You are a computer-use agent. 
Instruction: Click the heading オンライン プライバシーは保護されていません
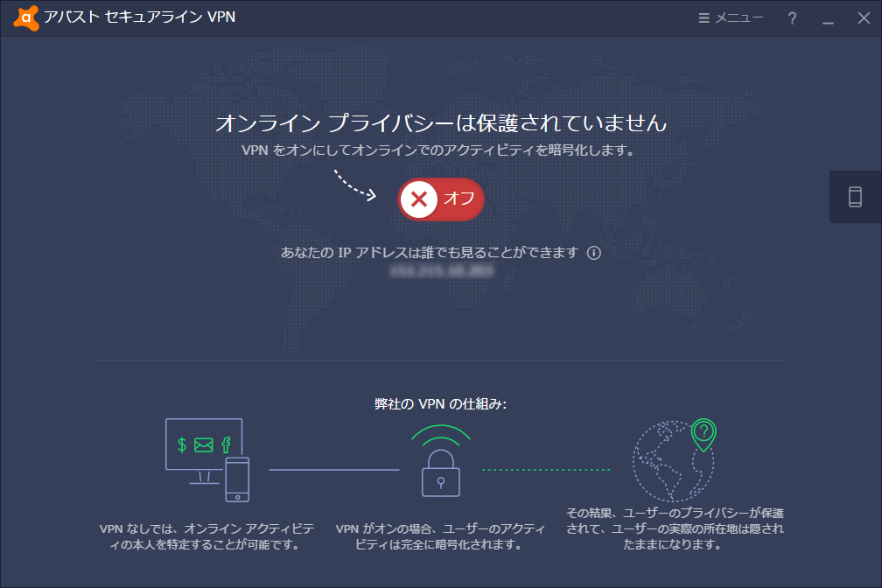tap(441, 122)
